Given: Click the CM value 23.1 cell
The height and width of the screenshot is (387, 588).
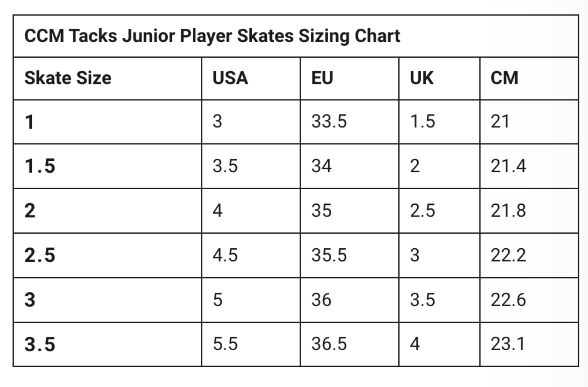Looking at the screenshot, I should [x=529, y=344].
